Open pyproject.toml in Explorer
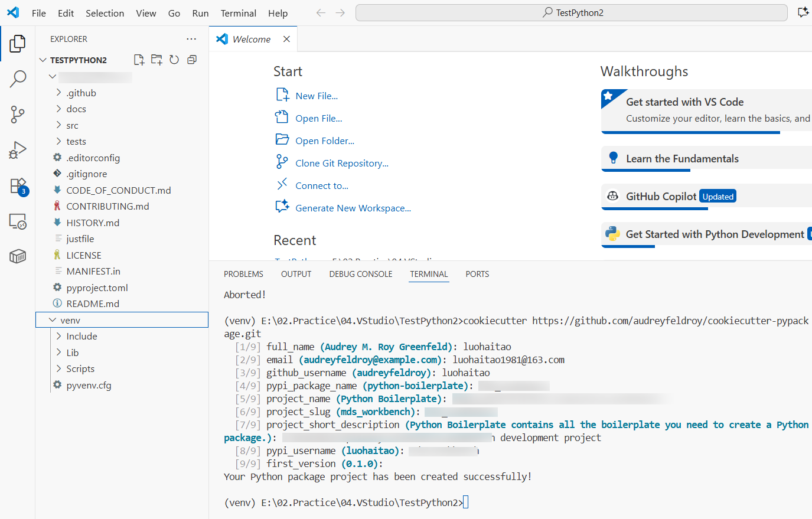The height and width of the screenshot is (519, 812). (122, 288)
